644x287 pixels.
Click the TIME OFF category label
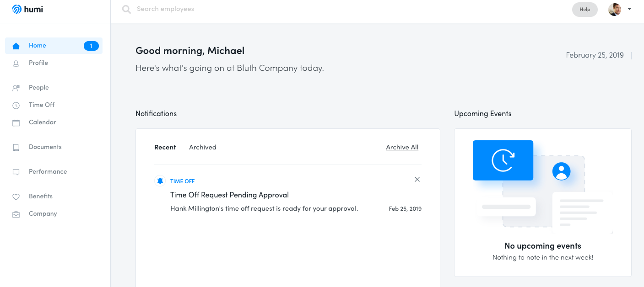[183, 181]
